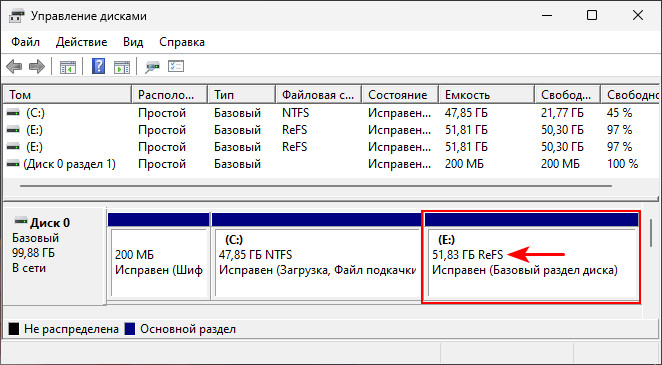Open the Вид menu
Viewport: 662px width, 365px height.
133,42
